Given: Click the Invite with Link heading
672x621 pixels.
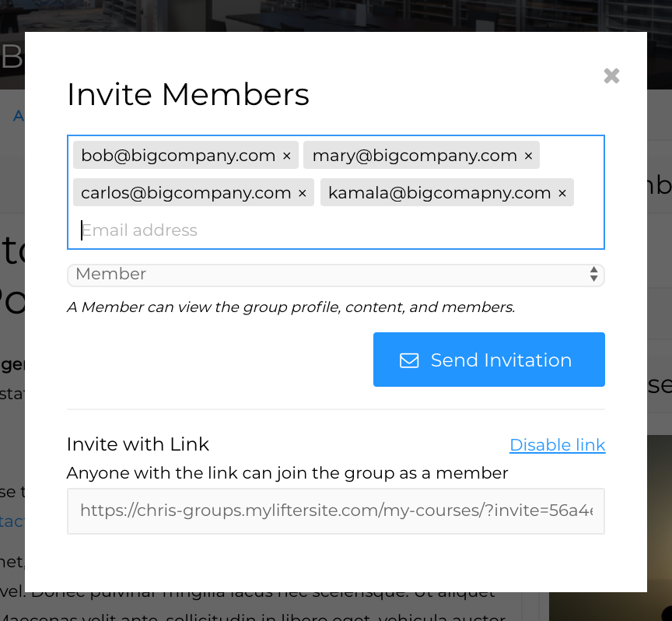Looking at the screenshot, I should 138,444.
